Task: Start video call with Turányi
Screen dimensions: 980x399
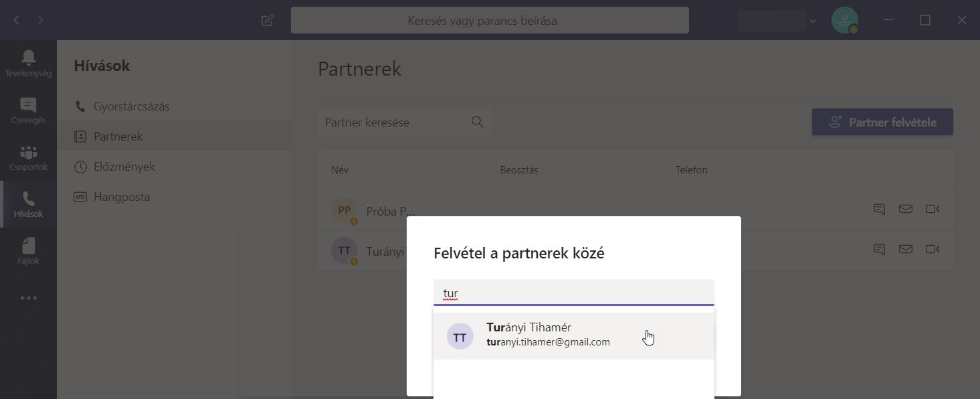Action: pyautogui.click(x=933, y=249)
